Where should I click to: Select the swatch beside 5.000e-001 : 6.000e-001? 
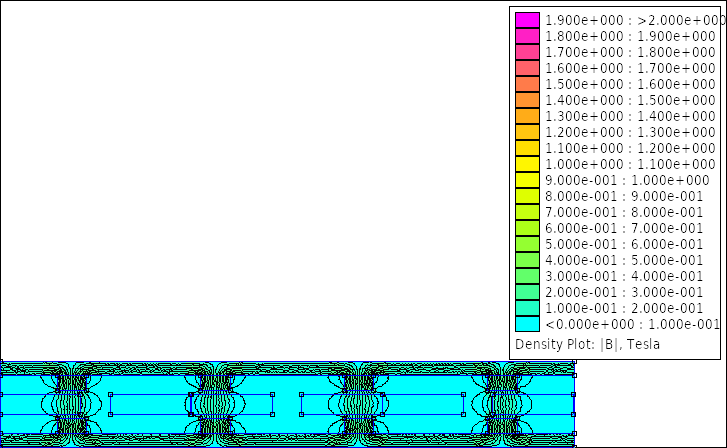coord(527,244)
